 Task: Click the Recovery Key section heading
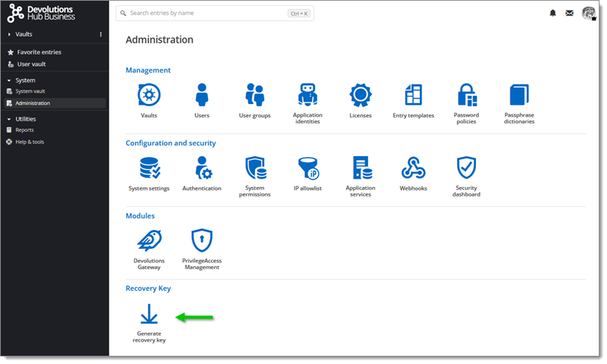coord(148,289)
